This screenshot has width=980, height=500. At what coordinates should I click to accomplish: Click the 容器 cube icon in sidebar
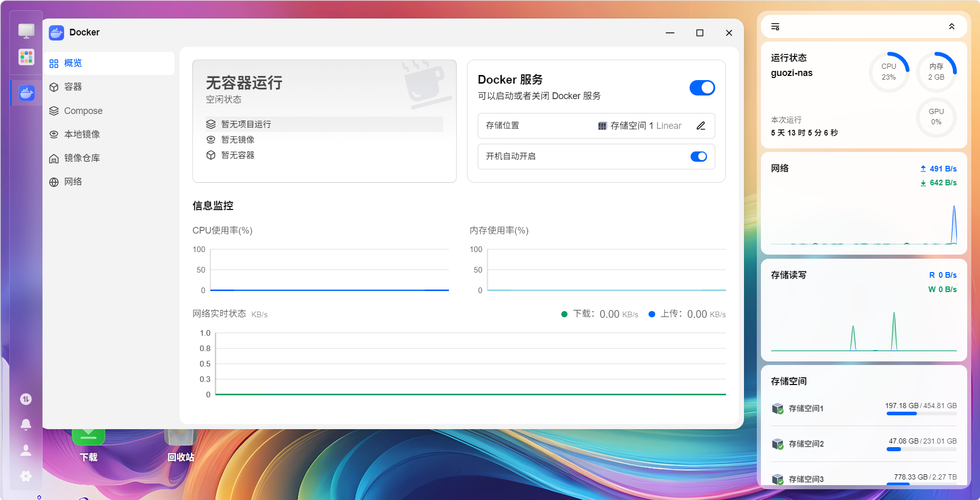pos(54,87)
